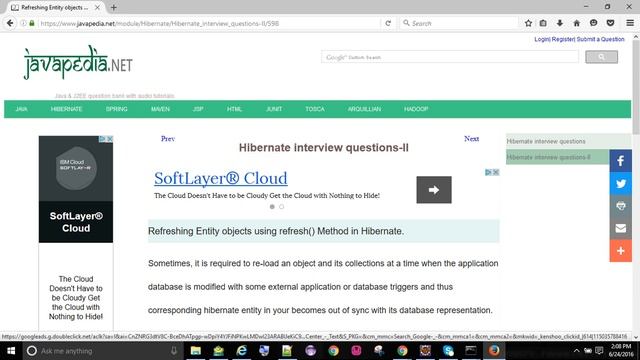Open a new browser tab
Screen dimensions: 640x360
(113, 7)
